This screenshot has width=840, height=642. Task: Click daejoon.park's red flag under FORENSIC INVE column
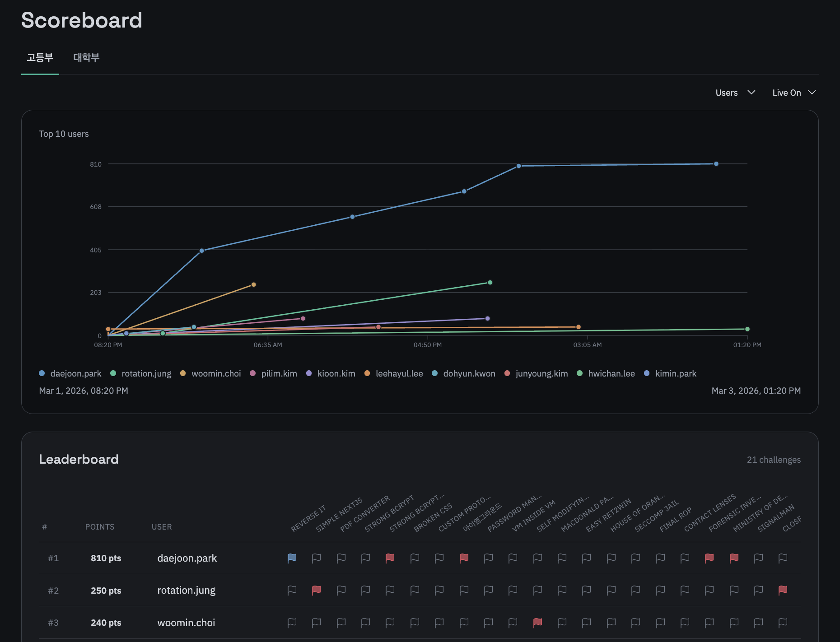pyautogui.click(x=709, y=558)
